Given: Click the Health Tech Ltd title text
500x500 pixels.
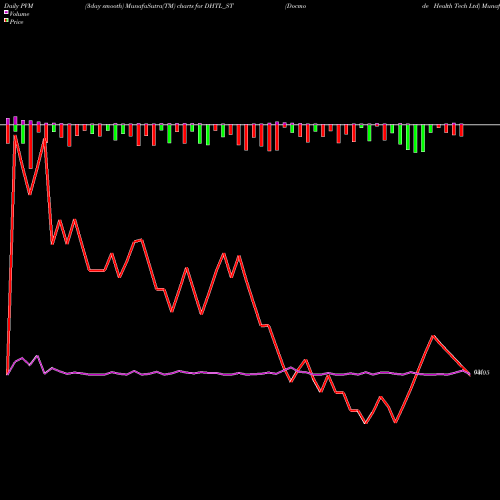Looking at the screenshot, I should tap(456, 6).
